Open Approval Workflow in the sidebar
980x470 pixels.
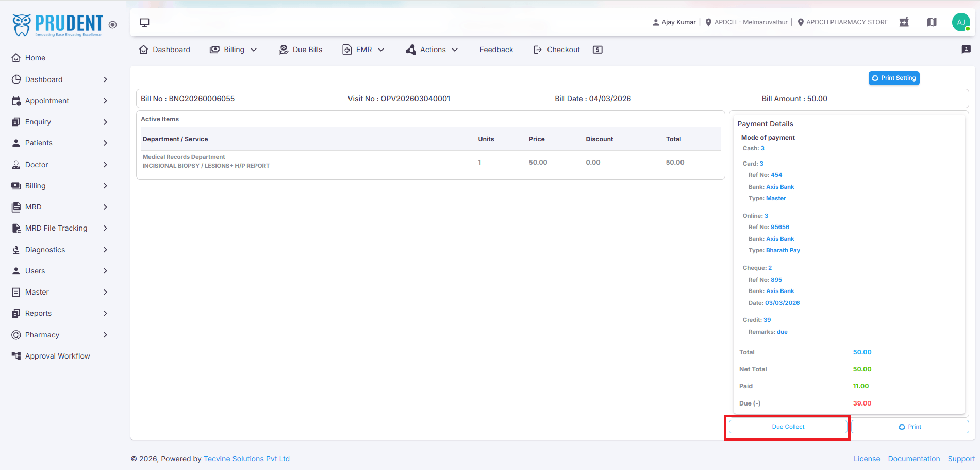click(x=57, y=356)
